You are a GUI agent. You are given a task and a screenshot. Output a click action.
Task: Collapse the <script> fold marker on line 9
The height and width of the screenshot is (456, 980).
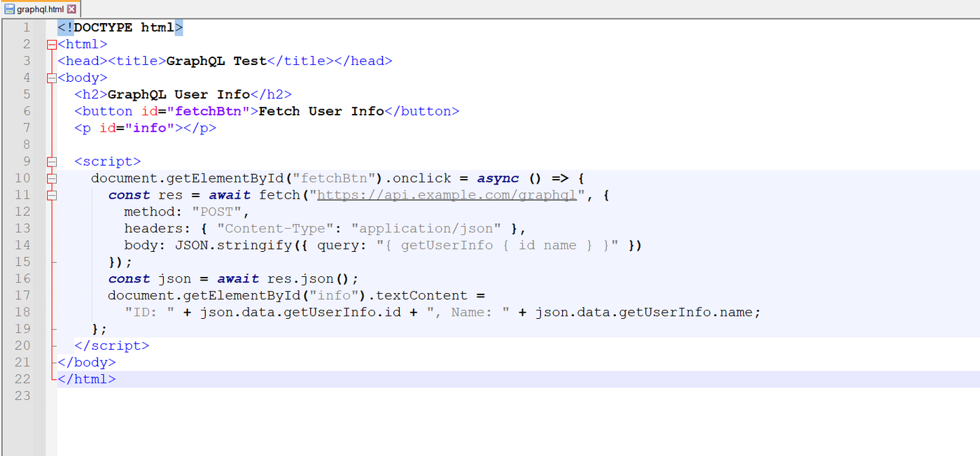(x=51, y=162)
